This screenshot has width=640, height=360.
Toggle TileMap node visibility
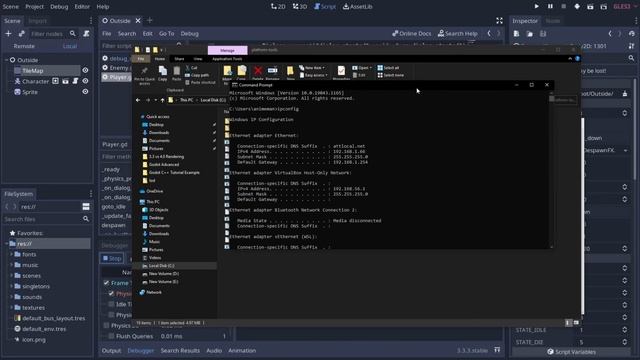pos(85,70)
